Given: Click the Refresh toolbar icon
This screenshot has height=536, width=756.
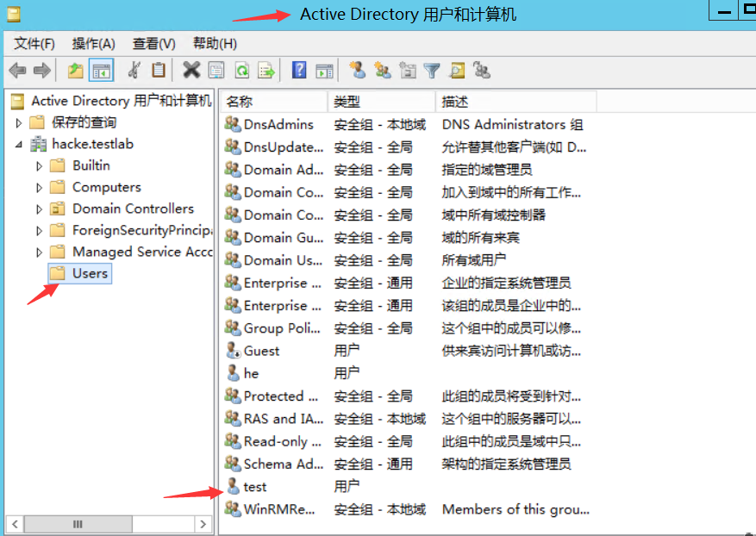Looking at the screenshot, I should click(x=242, y=71).
